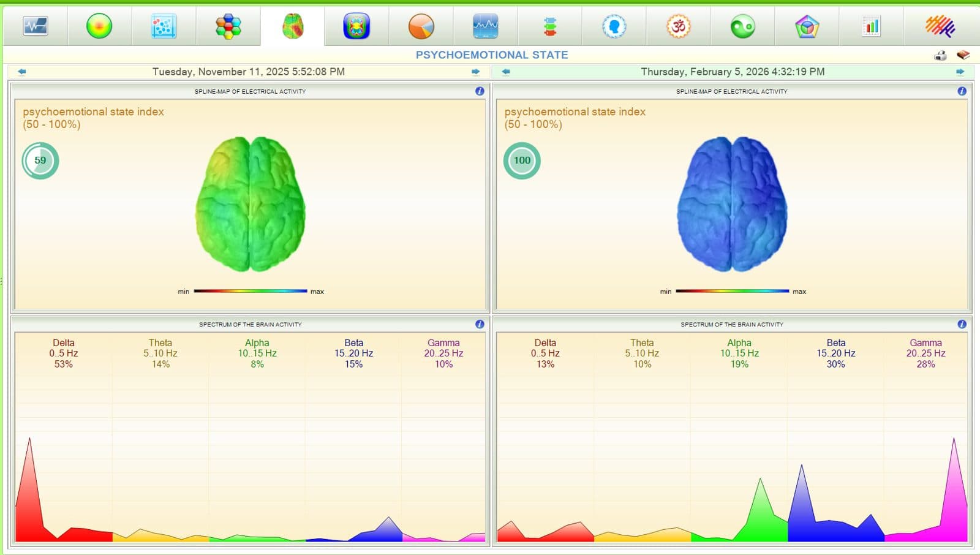Click the blue brain map image
The image size is (980, 555).
732,204
